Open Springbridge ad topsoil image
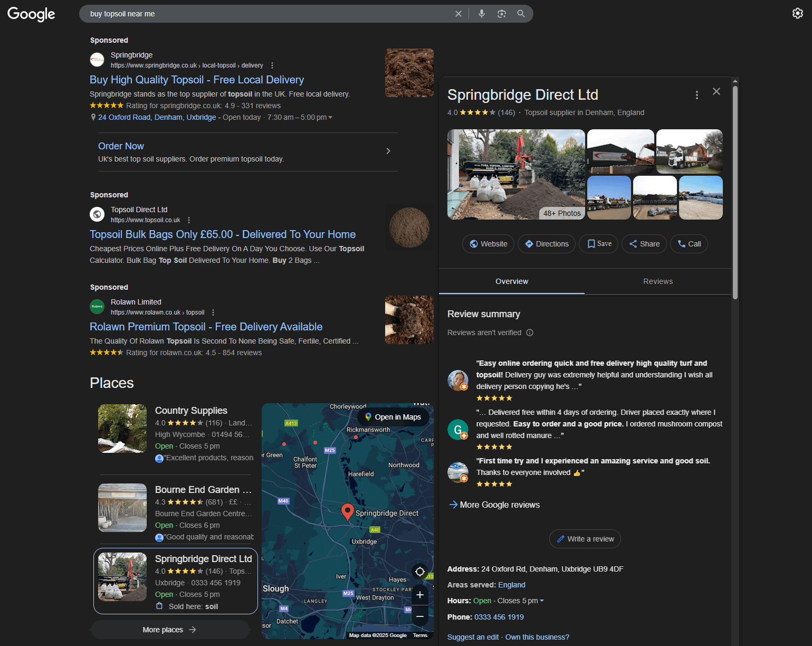The image size is (812, 646). point(409,73)
